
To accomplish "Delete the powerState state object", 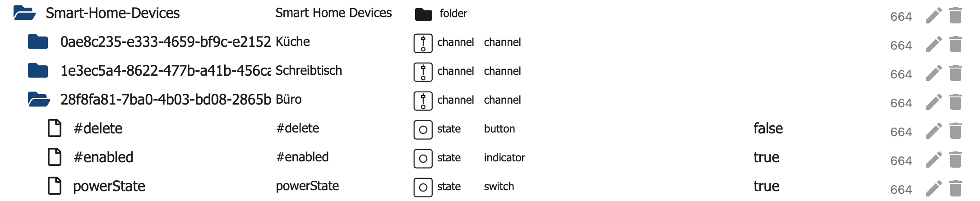I will tap(955, 189).
